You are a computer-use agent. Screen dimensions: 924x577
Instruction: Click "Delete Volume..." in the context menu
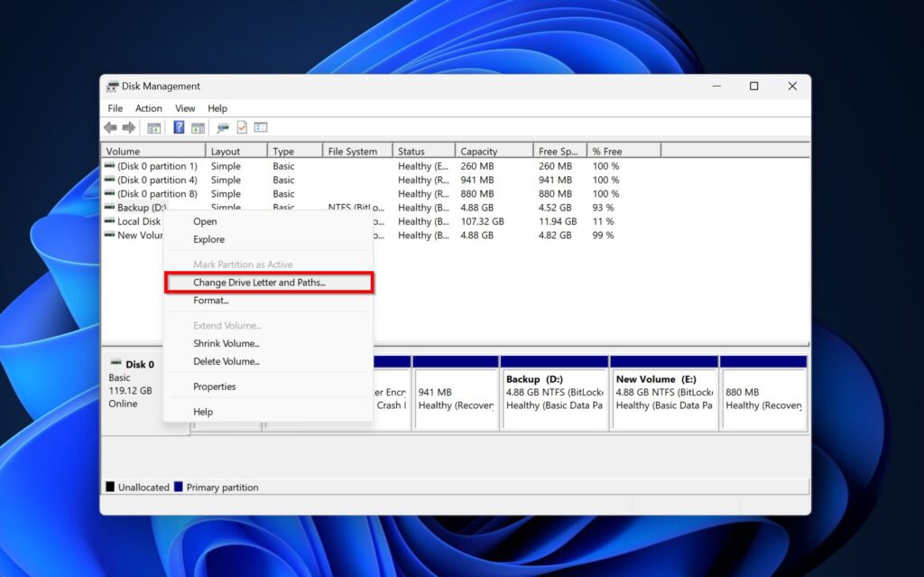[225, 360]
